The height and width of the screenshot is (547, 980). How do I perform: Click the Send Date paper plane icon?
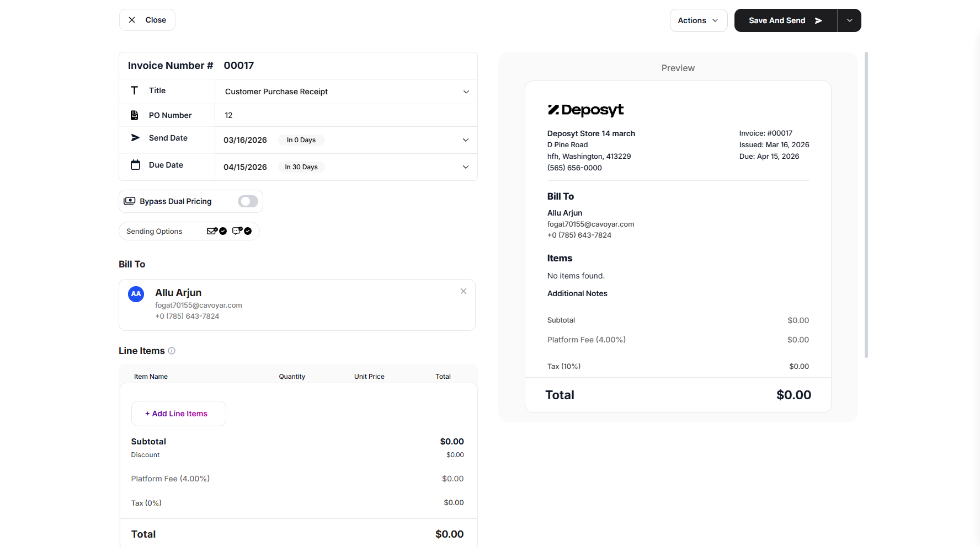point(135,138)
